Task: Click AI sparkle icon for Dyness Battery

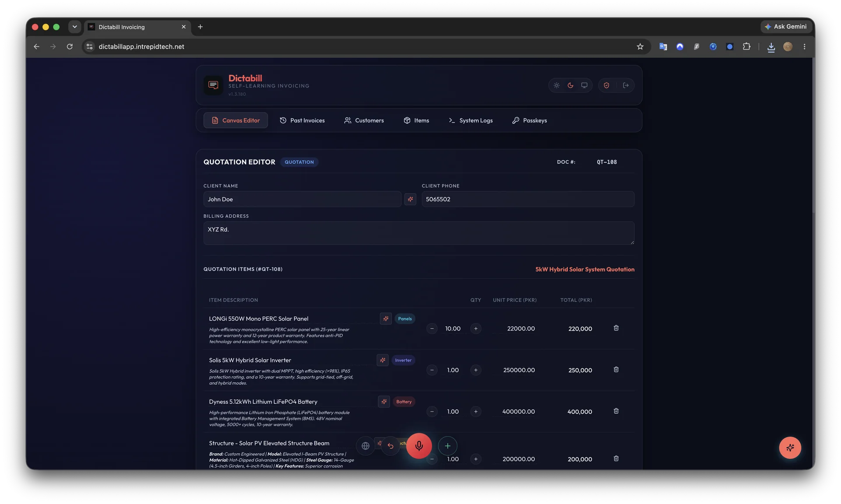Action: pos(384,402)
